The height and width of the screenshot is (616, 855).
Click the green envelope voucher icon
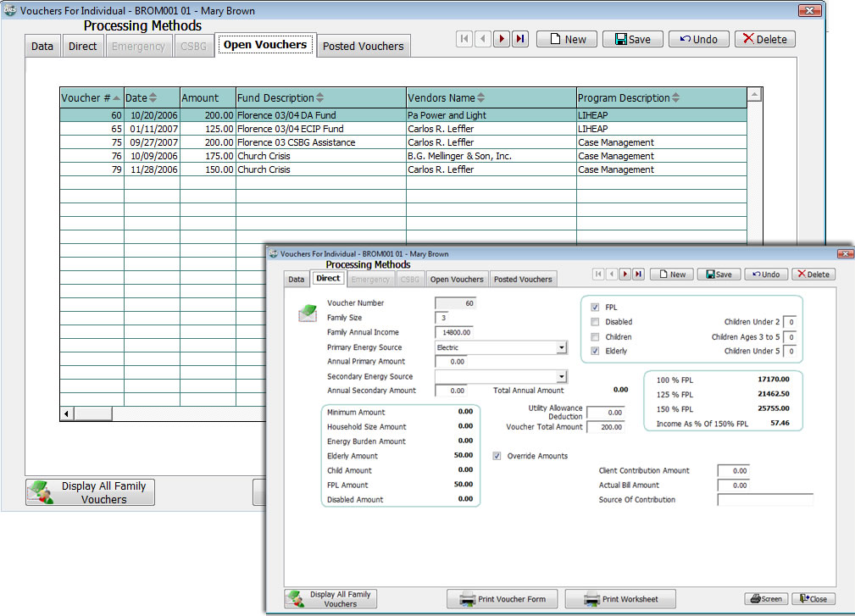coord(307,314)
